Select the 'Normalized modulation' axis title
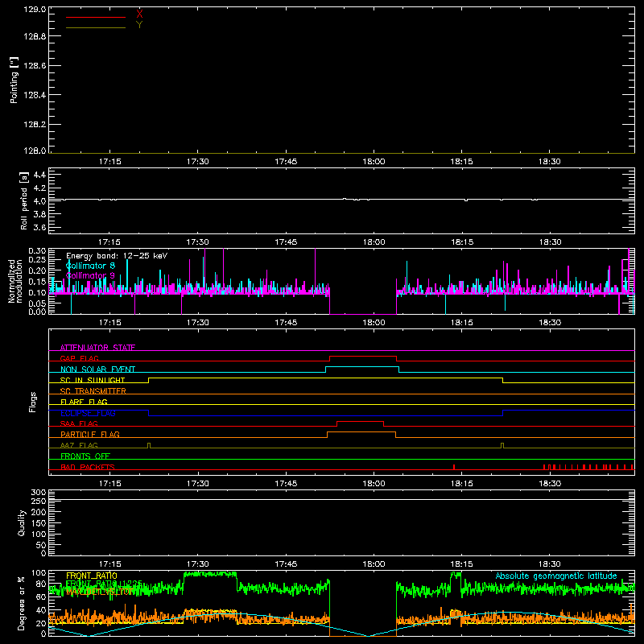 tap(15, 281)
